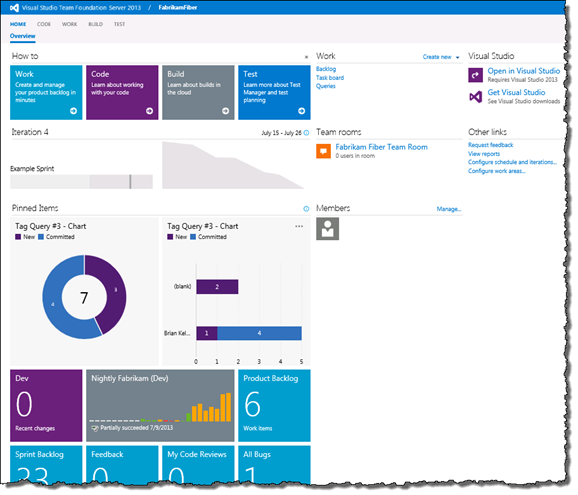Open the All Bugs tile
This screenshot has height=495, width=578.
[274, 465]
